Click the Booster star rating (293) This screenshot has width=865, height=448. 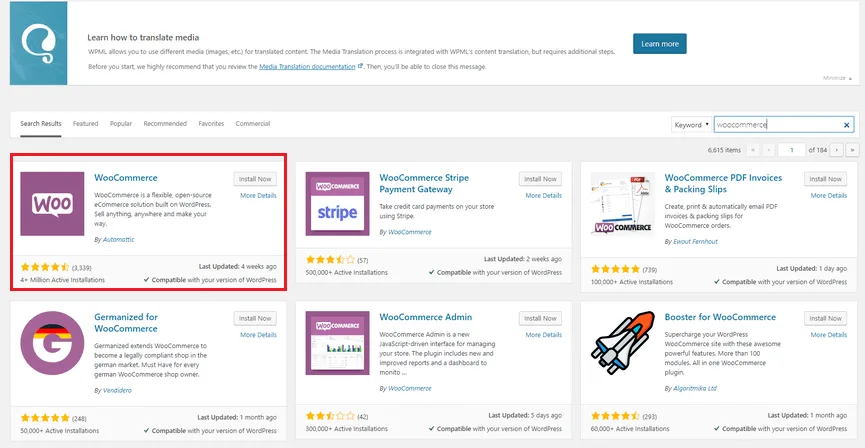point(615,416)
